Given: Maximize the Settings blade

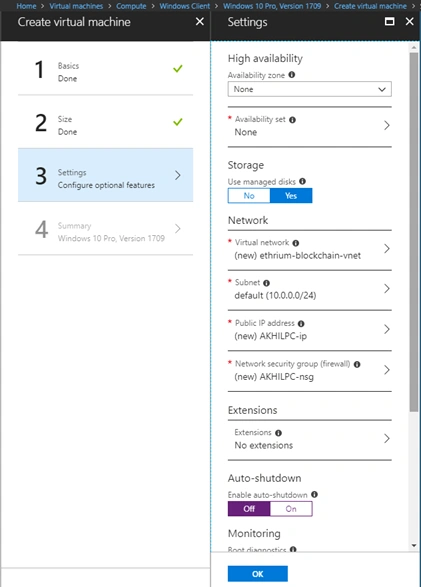Looking at the screenshot, I should pyautogui.click(x=390, y=22).
